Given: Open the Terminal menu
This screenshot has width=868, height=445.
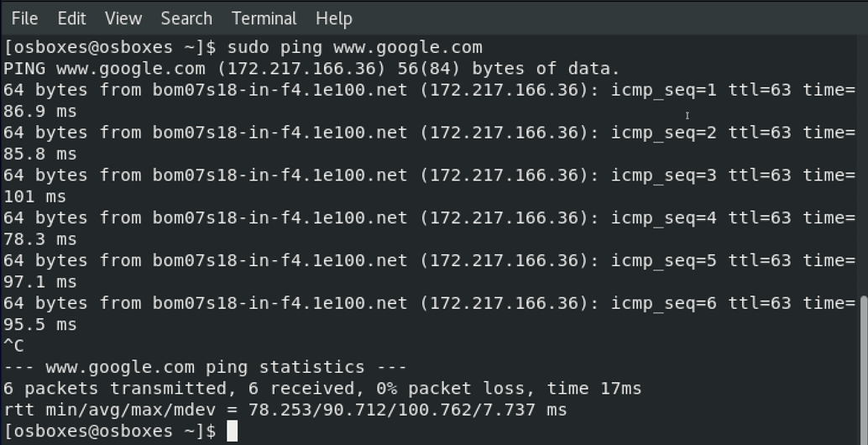Looking at the screenshot, I should (x=264, y=18).
